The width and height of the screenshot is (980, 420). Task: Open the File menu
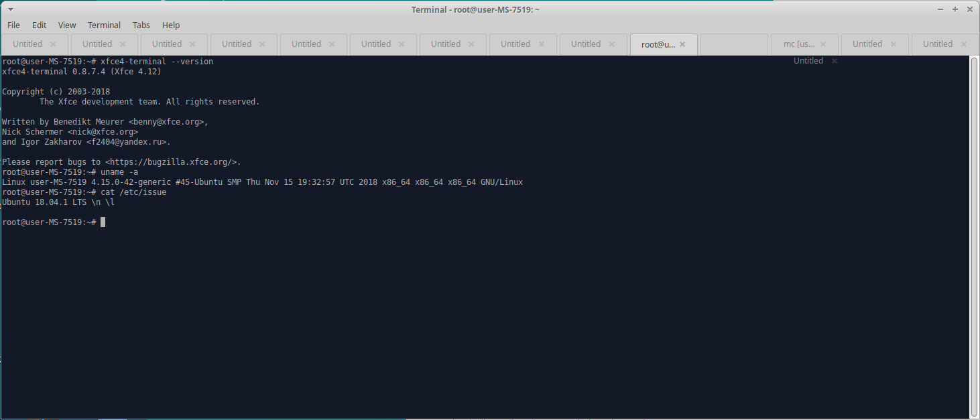click(x=13, y=25)
